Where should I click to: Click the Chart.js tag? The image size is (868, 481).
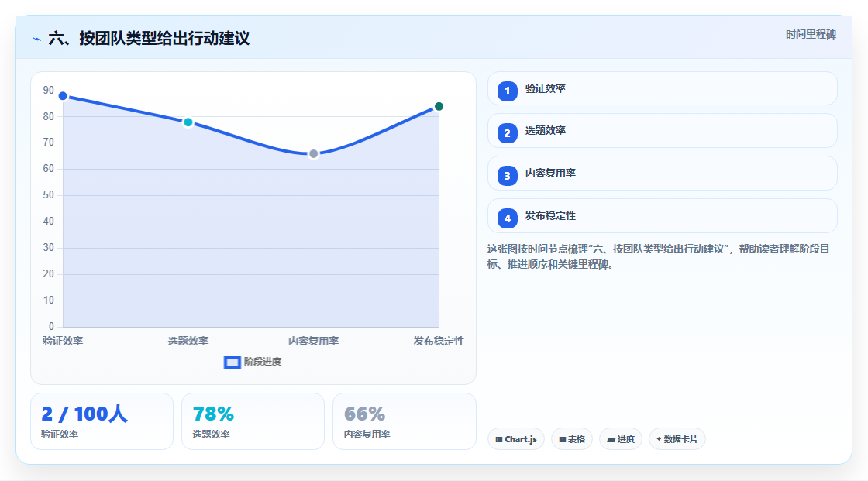[516, 439]
